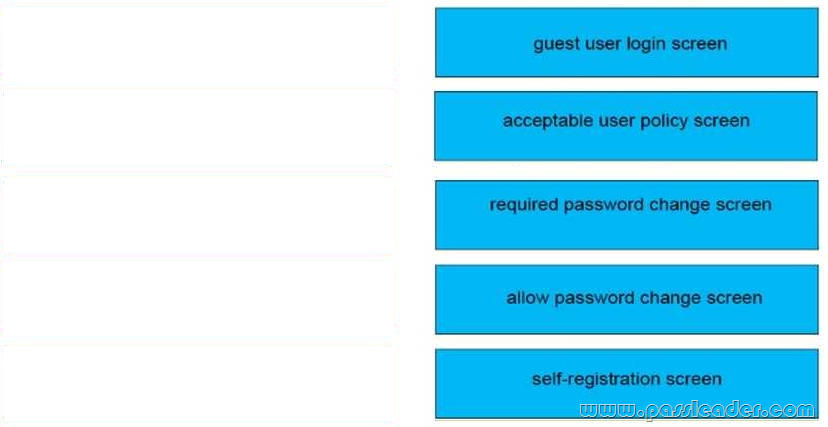
Task: Select the self-registration screen box
Action: coord(626,384)
